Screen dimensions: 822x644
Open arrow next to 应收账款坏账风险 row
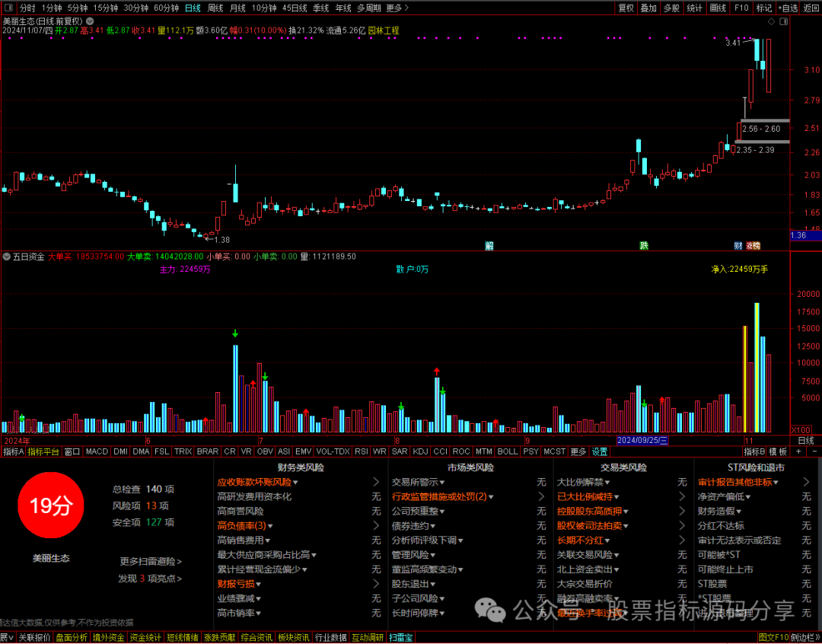pos(376,482)
